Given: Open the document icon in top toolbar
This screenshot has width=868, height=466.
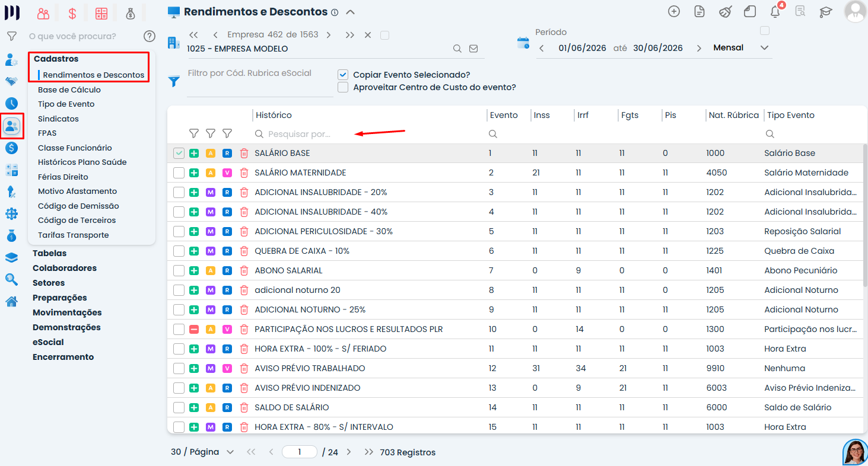Looking at the screenshot, I should (700, 11).
